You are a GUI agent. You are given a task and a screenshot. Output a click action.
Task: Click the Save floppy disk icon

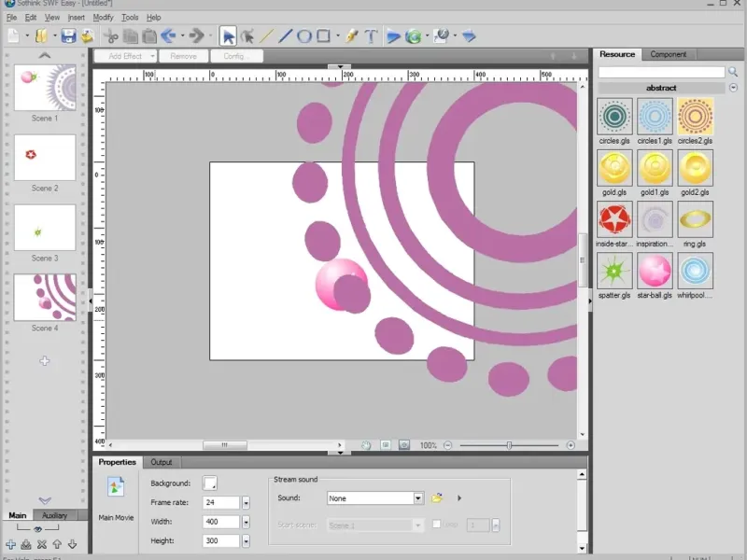pos(68,36)
